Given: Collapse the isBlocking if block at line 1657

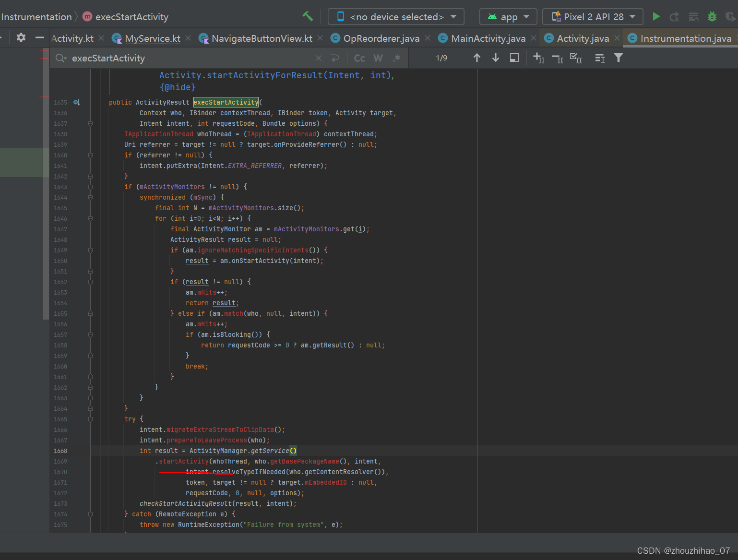Looking at the screenshot, I should pyautogui.click(x=90, y=334).
